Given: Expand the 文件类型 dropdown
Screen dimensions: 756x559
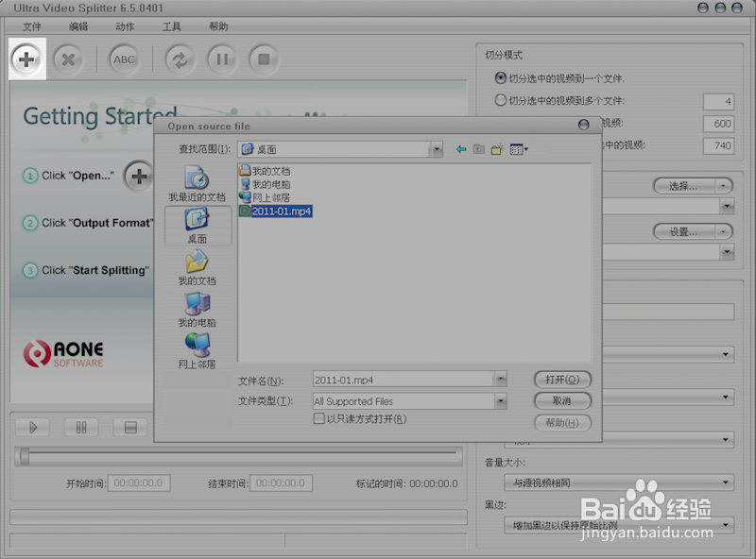Looking at the screenshot, I should coord(501,401).
